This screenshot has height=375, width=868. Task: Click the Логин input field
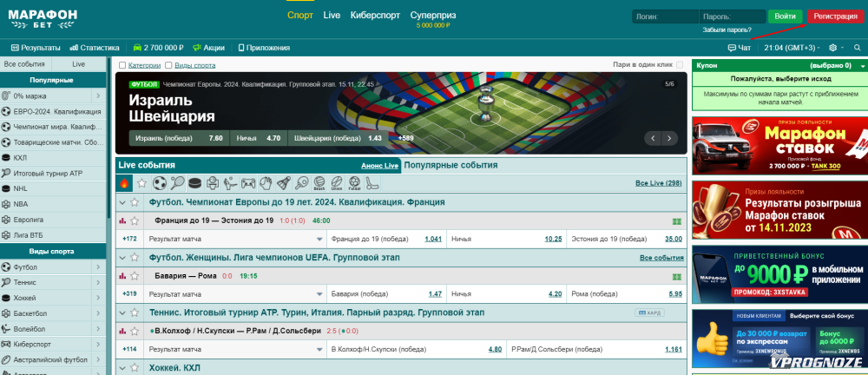coord(664,16)
